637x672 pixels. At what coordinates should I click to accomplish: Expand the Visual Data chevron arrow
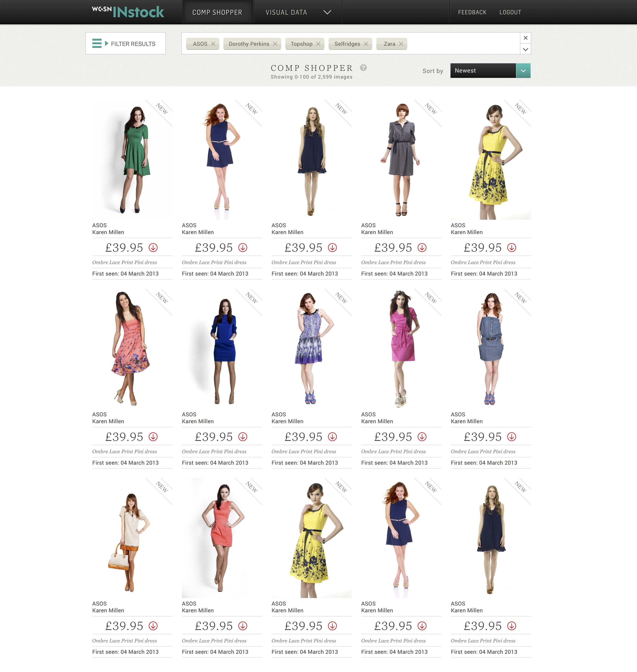pos(327,12)
